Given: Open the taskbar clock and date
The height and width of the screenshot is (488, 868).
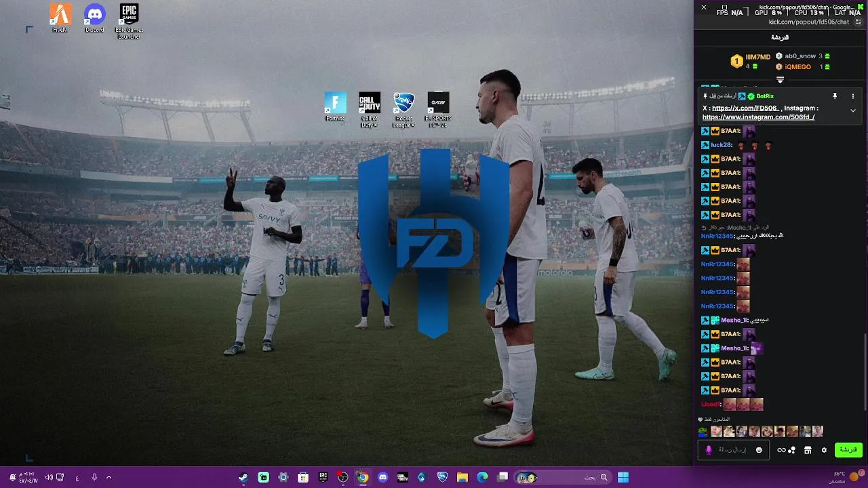Looking at the screenshot, I should coord(27,477).
